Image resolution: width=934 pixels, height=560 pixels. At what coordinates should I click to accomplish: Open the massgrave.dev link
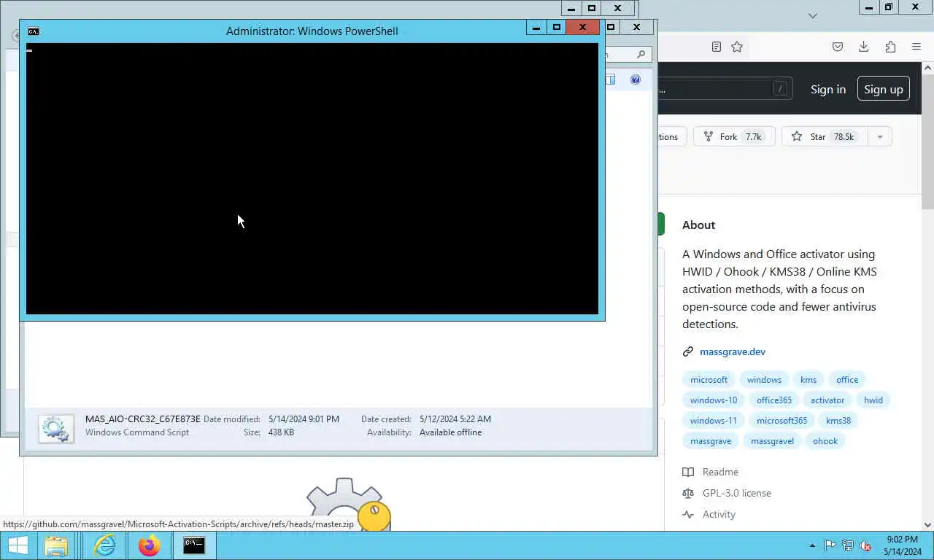click(x=733, y=351)
